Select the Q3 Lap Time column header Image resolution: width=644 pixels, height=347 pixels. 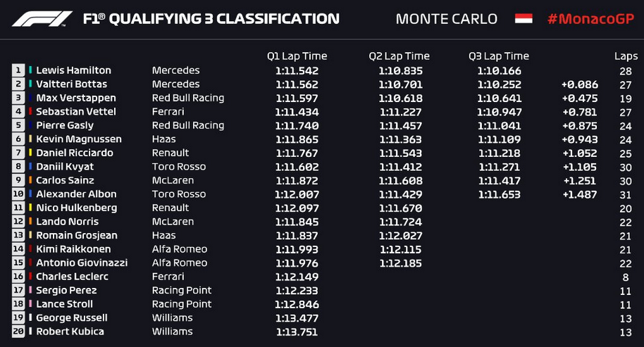[x=499, y=56]
